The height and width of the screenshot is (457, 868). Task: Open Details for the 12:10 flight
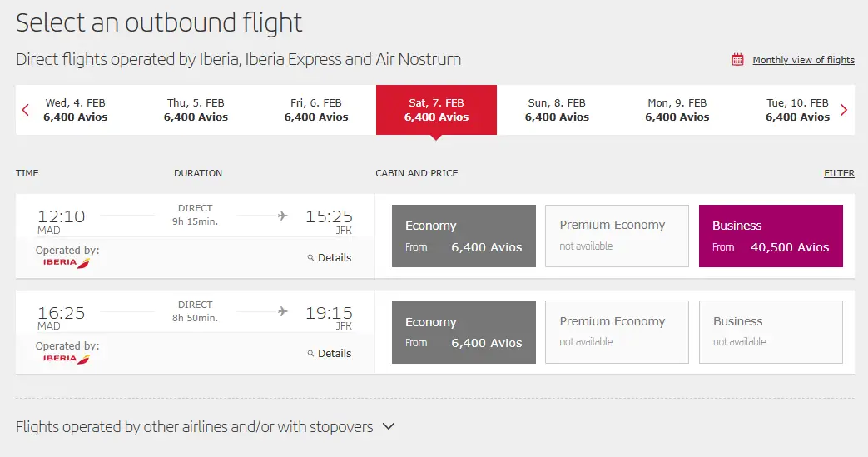tap(330, 258)
